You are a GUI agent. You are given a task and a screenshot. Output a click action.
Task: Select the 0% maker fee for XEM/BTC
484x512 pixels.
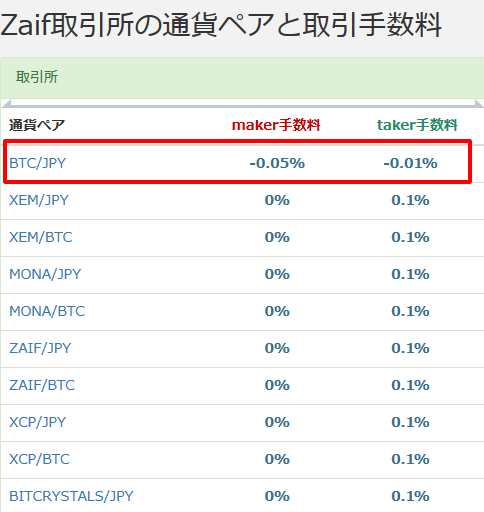click(x=277, y=237)
